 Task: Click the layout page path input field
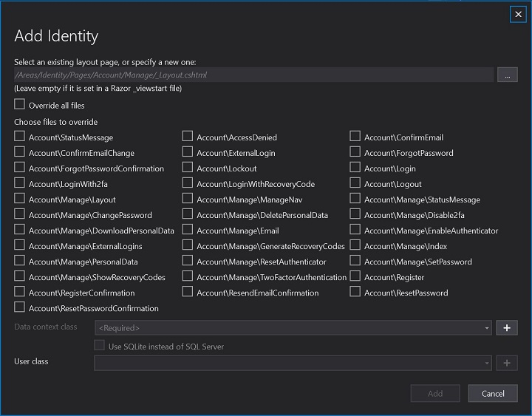click(x=253, y=75)
